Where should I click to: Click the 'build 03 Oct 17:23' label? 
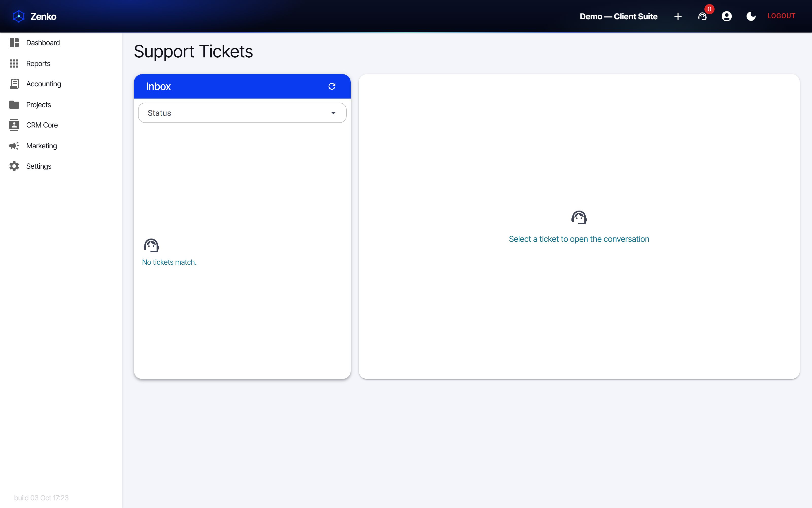coord(41,498)
